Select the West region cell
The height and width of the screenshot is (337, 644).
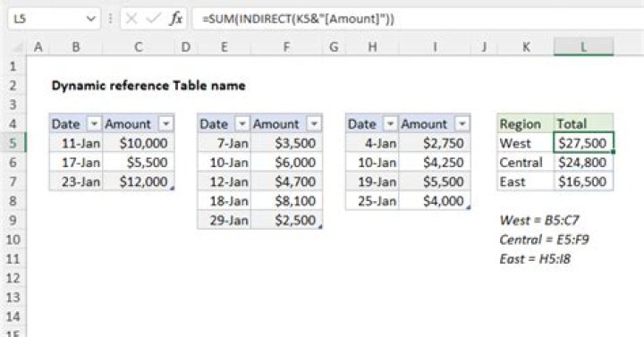click(x=526, y=143)
